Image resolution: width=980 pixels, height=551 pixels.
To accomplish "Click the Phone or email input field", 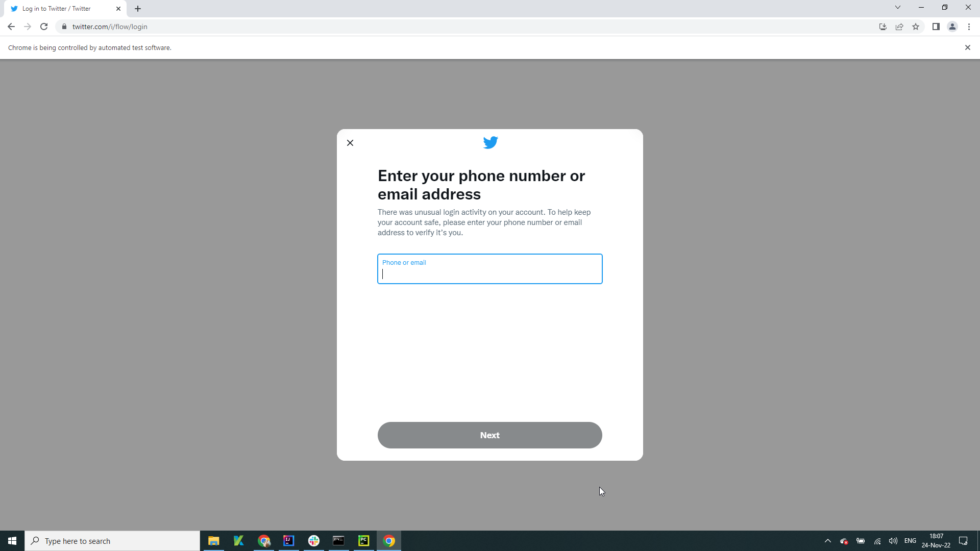I will (x=490, y=268).
